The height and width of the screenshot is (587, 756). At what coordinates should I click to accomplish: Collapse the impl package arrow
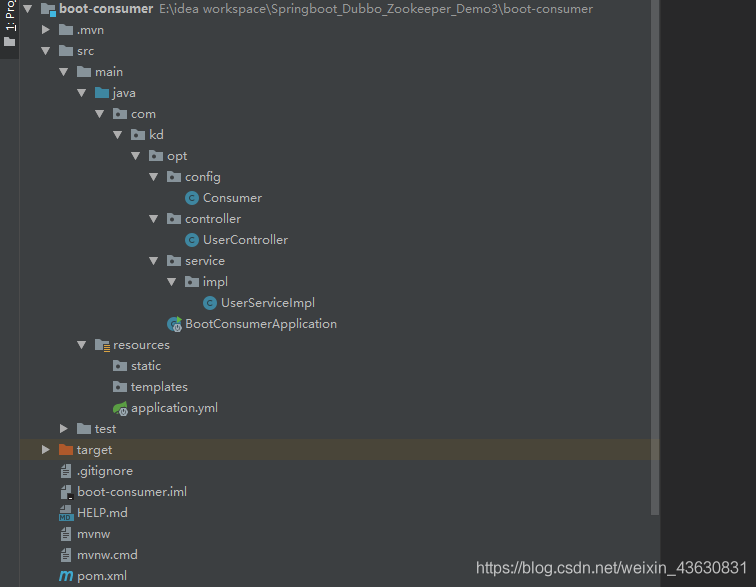click(172, 282)
